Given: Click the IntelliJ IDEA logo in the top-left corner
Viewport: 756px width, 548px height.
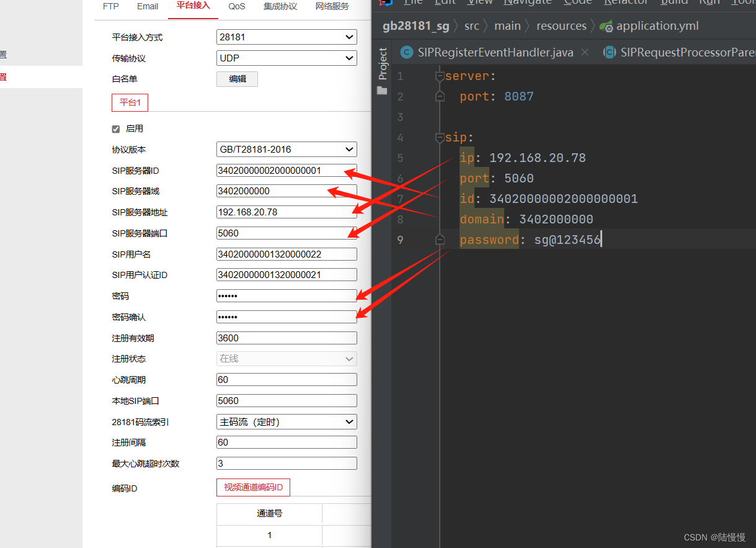Looking at the screenshot, I should [x=386, y=3].
